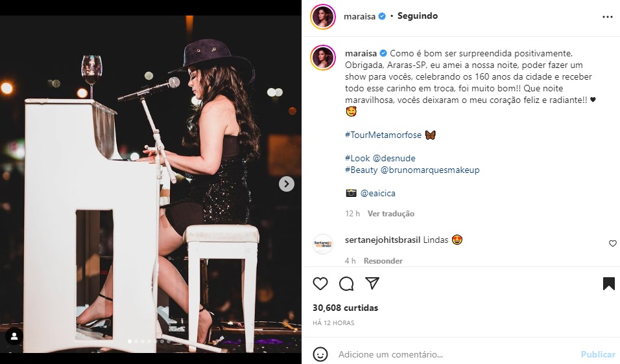Like the post with heart icon
The height and width of the screenshot is (364, 620).
pos(320,284)
